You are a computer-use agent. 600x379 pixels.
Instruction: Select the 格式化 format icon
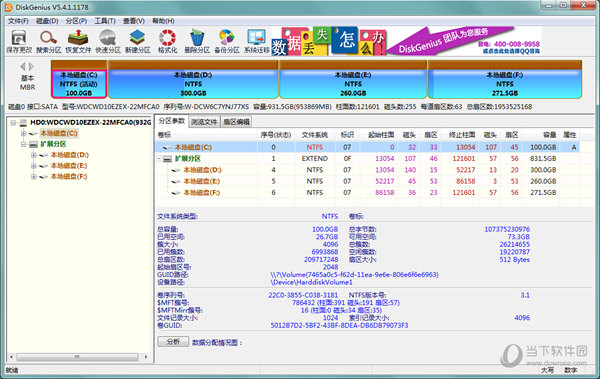[167, 41]
